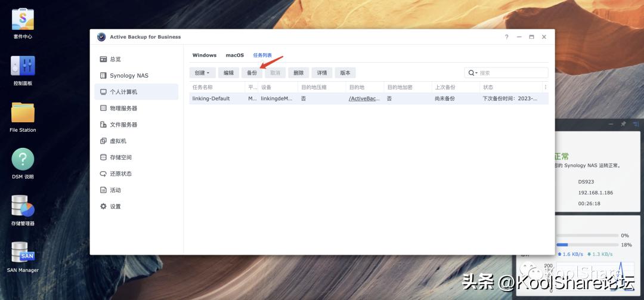The height and width of the screenshot is (300, 644).
Task: Click the 详情 details button
Action: coord(322,73)
